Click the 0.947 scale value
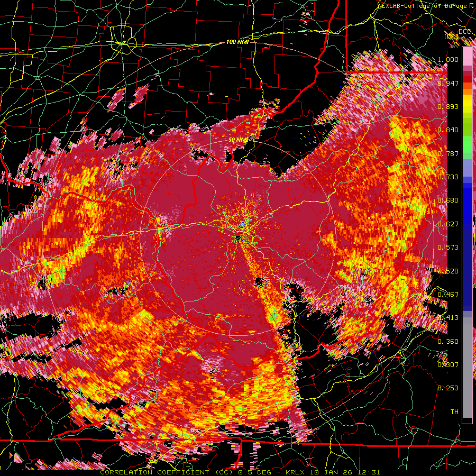The width and height of the screenshot is (476, 476). tap(448, 83)
